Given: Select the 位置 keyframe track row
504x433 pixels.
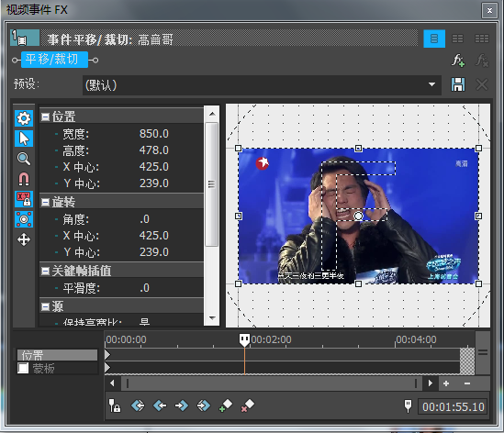Looking at the screenshot, I should tap(57, 355).
